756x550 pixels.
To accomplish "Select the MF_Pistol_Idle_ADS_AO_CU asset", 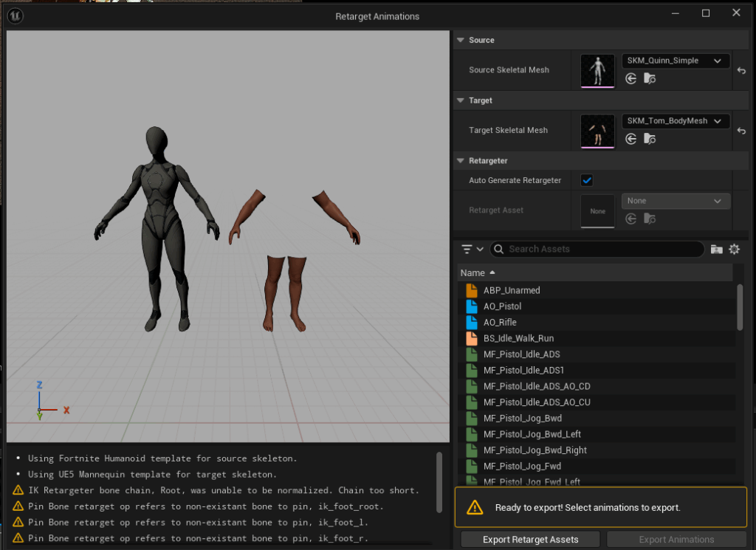I will point(597,402).
